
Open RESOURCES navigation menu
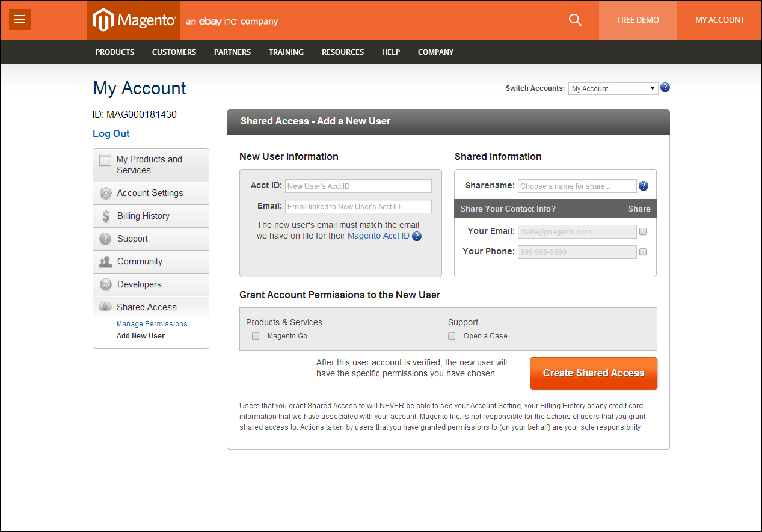coord(343,52)
